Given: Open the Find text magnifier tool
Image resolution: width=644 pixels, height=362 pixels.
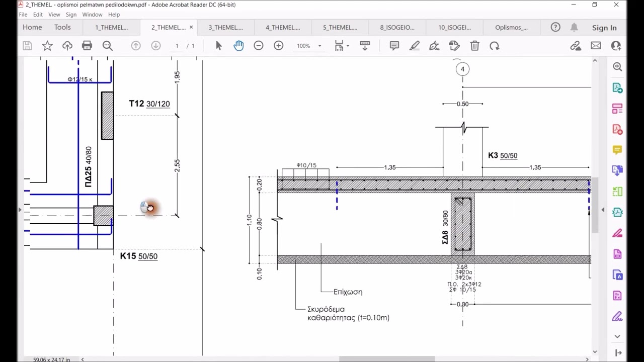Looking at the screenshot, I should (x=107, y=46).
